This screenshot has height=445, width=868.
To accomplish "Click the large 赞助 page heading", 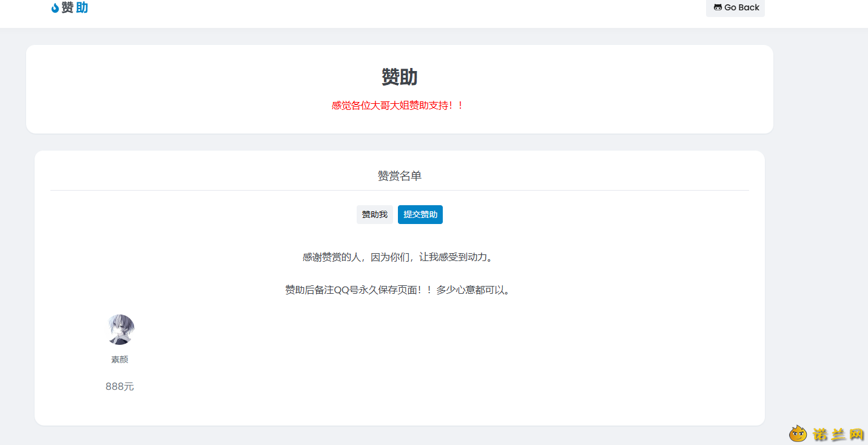I will [x=400, y=77].
